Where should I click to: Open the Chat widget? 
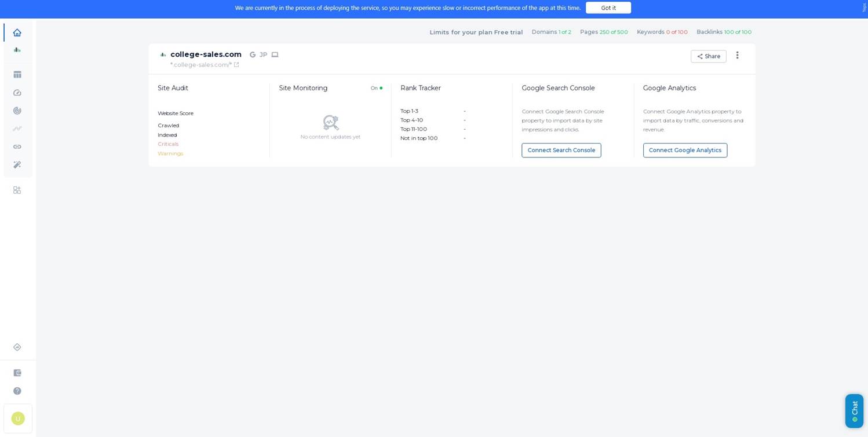click(854, 411)
